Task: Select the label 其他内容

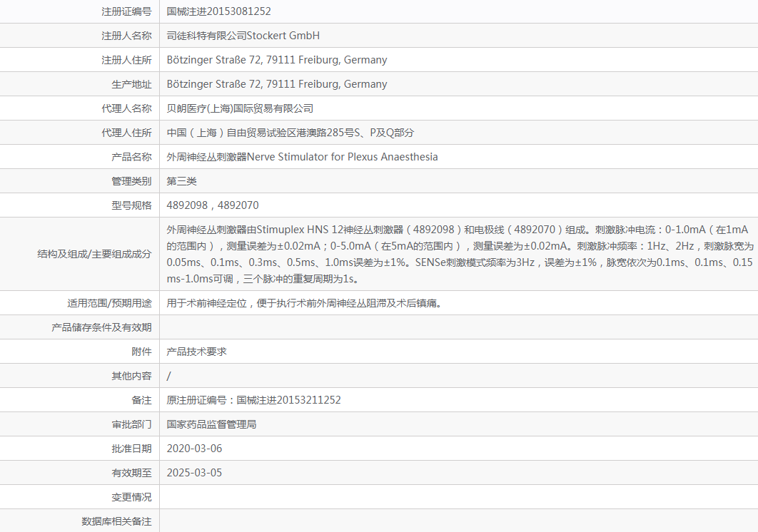Action: tap(131, 376)
